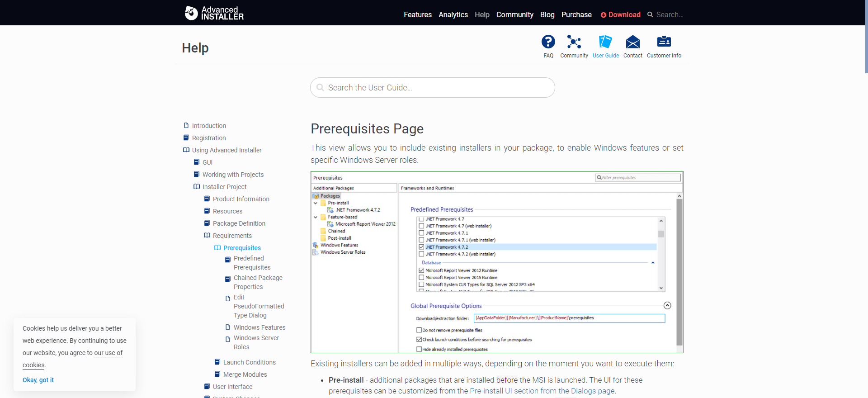Open User Interface sidebar entry
This screenshot has height=398, width=868.
click(232, 387)
